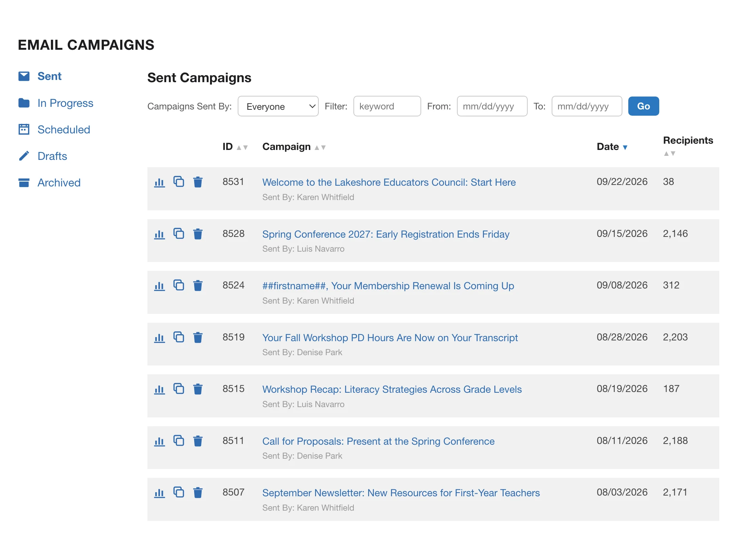The image size is (737, 560).
Task: Toggle the Date sort arrow
Action: tap(625, 147)
